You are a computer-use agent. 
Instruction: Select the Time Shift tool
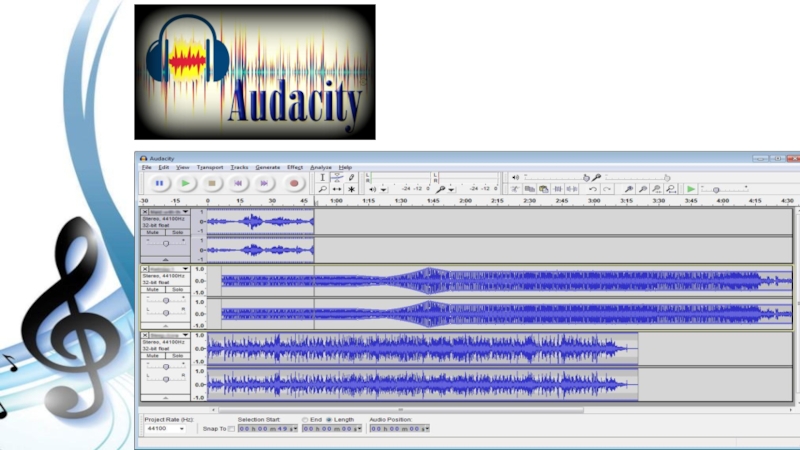click(337, 189)
